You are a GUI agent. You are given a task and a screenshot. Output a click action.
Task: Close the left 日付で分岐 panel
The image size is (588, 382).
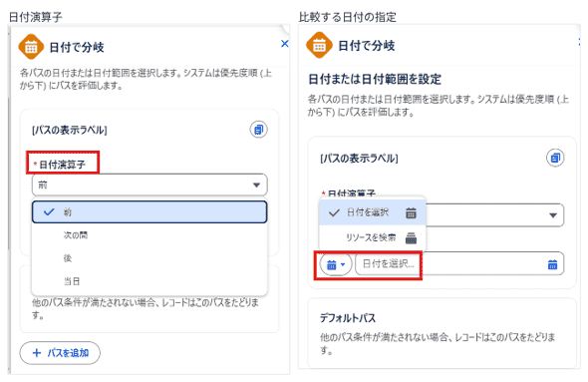click(x=285, y=44)
